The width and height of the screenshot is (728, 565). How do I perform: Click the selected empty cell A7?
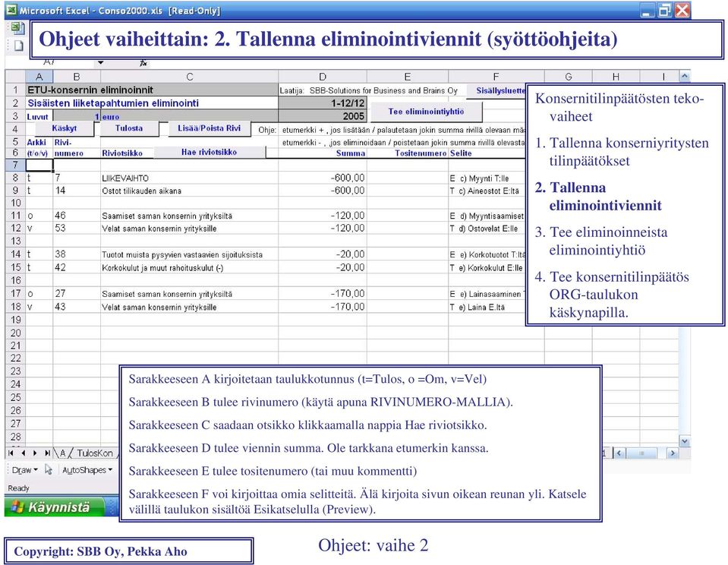39,165
